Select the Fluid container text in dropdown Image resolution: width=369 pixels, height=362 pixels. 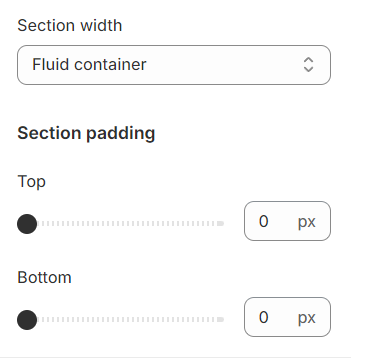(89, 64)
